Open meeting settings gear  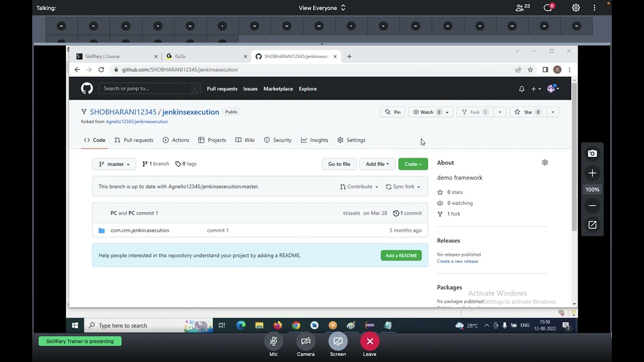(x=576, y=8)
